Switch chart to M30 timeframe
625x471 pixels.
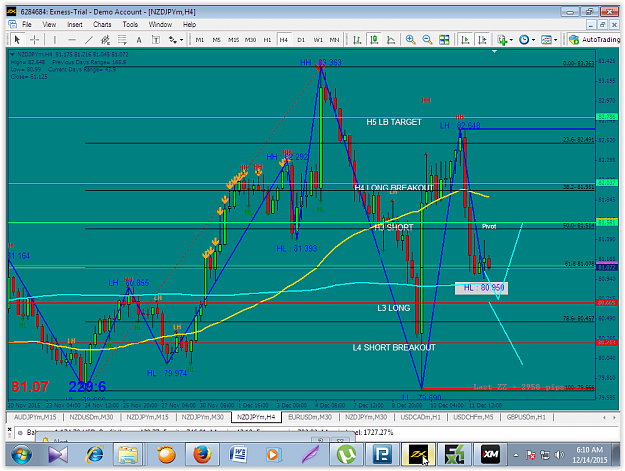[x=250, y=39]
